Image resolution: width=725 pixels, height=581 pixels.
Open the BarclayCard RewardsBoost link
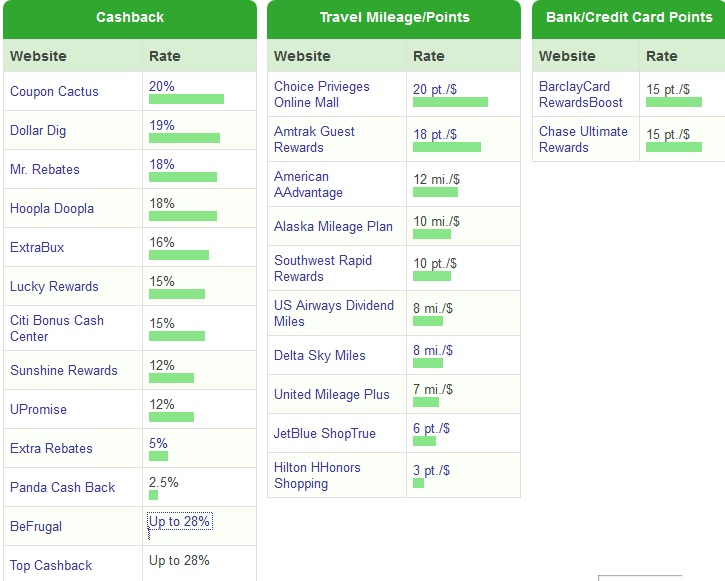580,94
